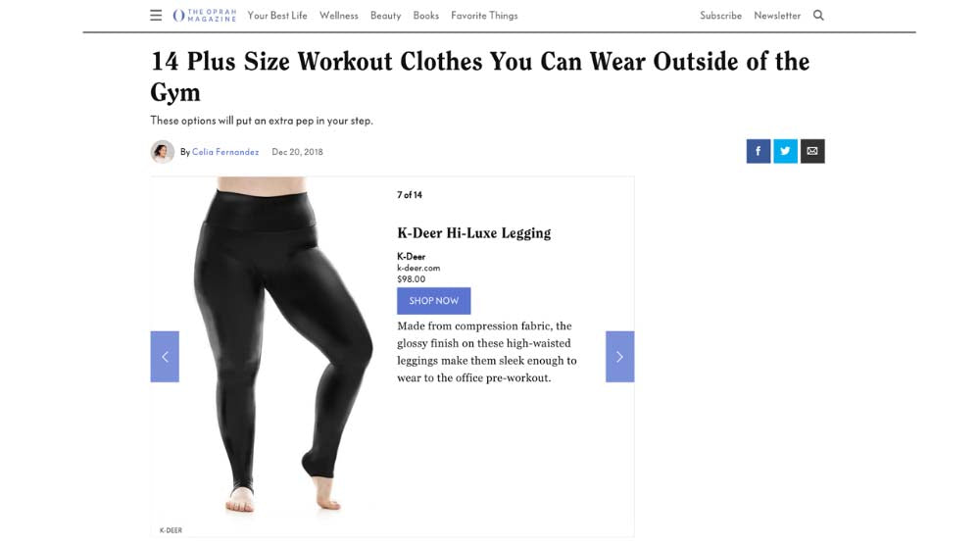Open the search magnifier icon
This screenshot has width=980, height=549.
point(818,16)
